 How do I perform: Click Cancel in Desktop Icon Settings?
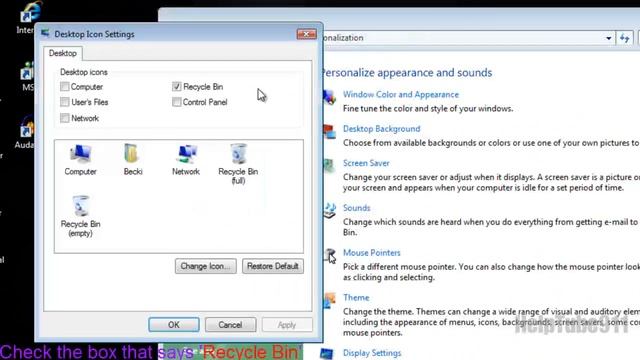230,324
